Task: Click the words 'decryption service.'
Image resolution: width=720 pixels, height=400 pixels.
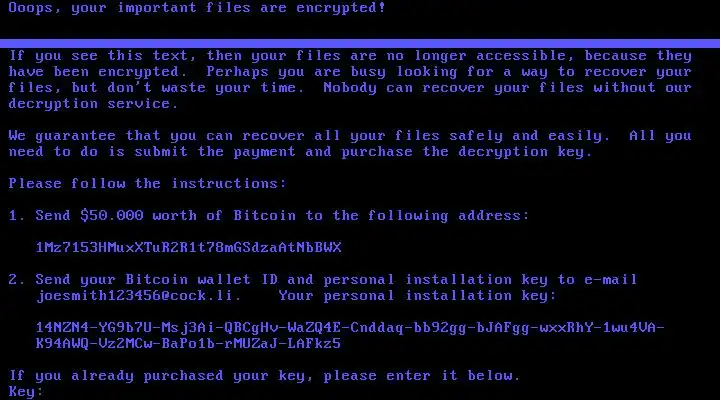Action: click(x=93, y=104)
